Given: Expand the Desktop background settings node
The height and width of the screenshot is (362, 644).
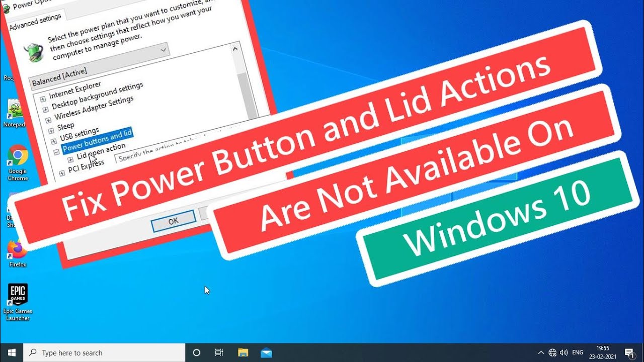Looking at the screenshot, I should coord(46,109).
